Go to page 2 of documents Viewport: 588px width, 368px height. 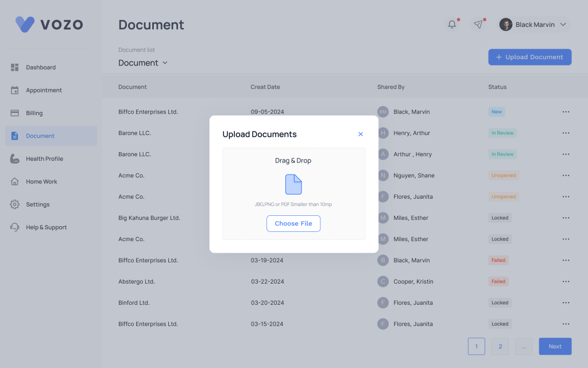click(x=500, y=346)
